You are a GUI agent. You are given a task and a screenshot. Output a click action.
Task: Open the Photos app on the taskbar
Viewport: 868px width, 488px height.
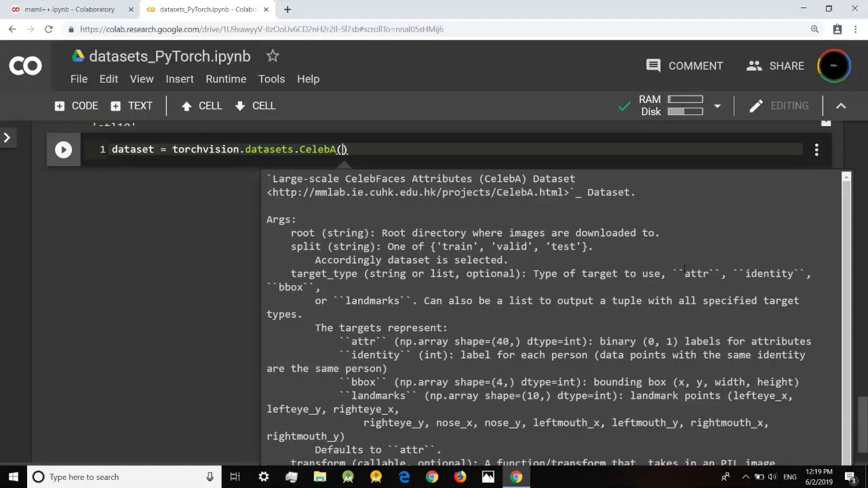488,477
